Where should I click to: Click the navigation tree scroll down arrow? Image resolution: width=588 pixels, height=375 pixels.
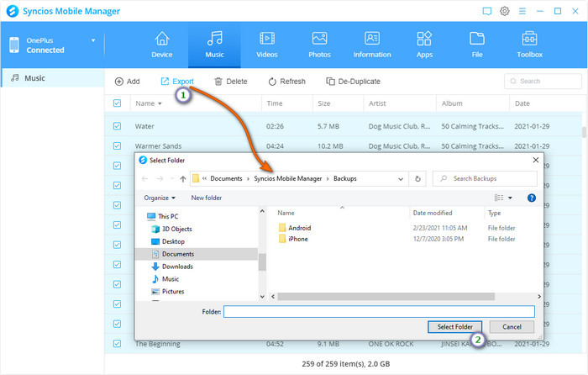(x=262, y=296)
